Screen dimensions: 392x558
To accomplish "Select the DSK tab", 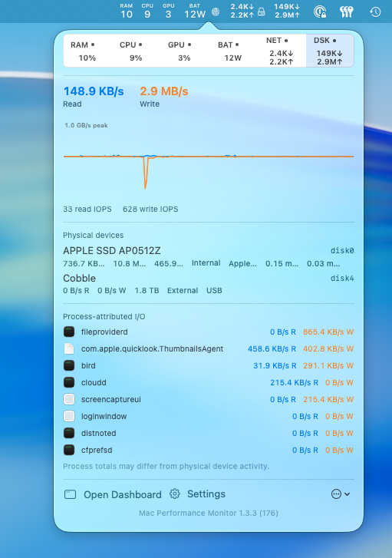I will (x=330, y=51).
